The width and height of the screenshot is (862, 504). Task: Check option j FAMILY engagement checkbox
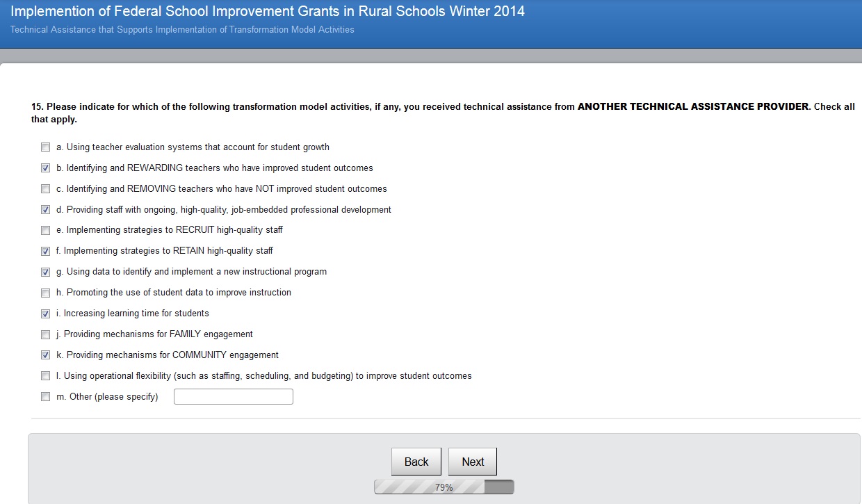46,334
